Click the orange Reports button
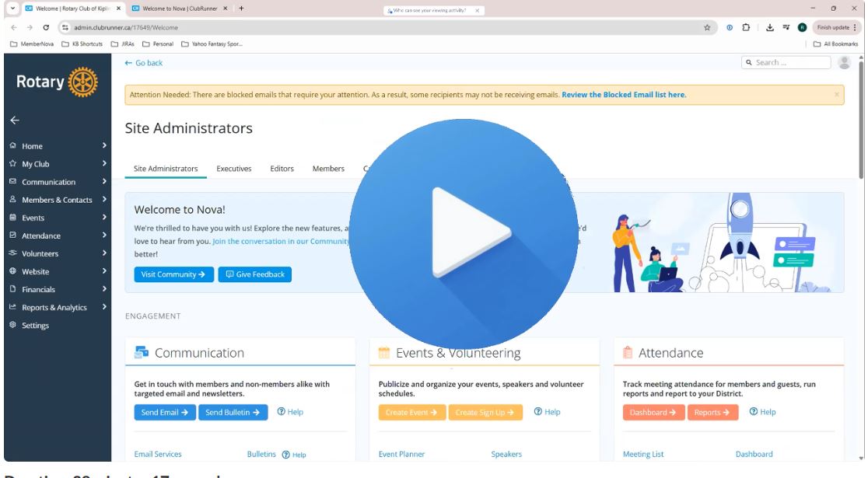Screen dimensions: 868x478 pos(712,412)
